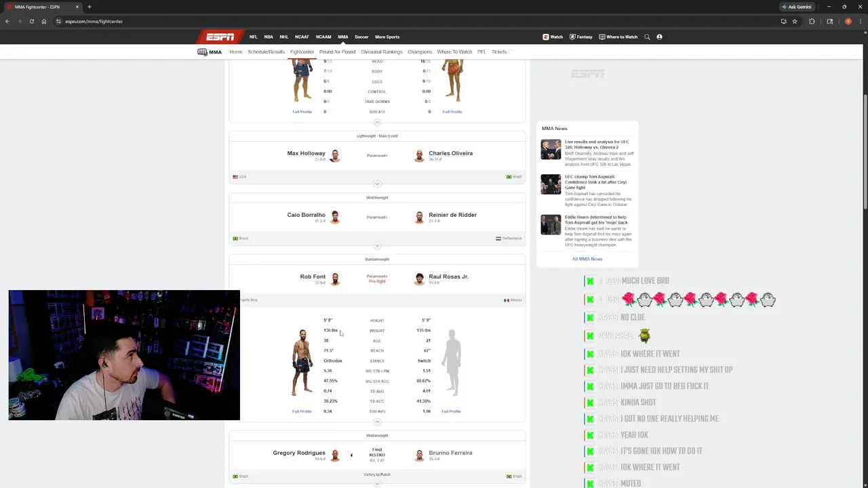Click the Watch link in ESPN header
Viewport: 868px width, 488px height.
tap(553, 37)
